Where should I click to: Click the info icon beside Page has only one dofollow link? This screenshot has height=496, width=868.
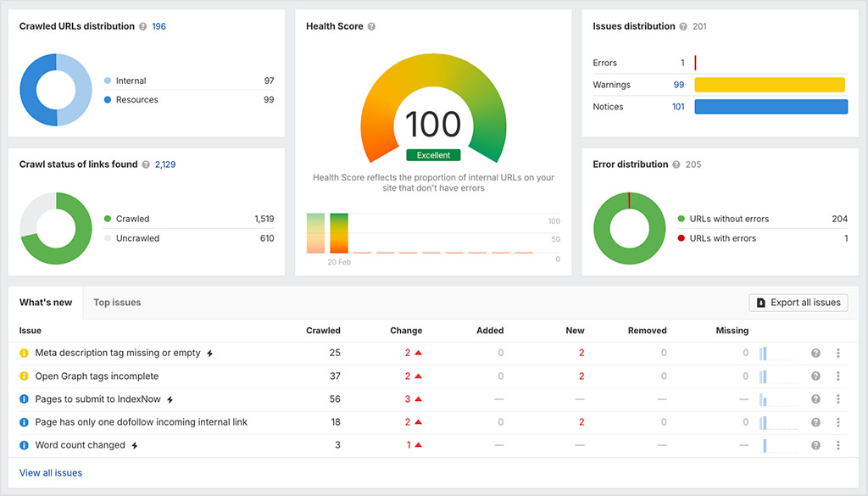point(25,421)
